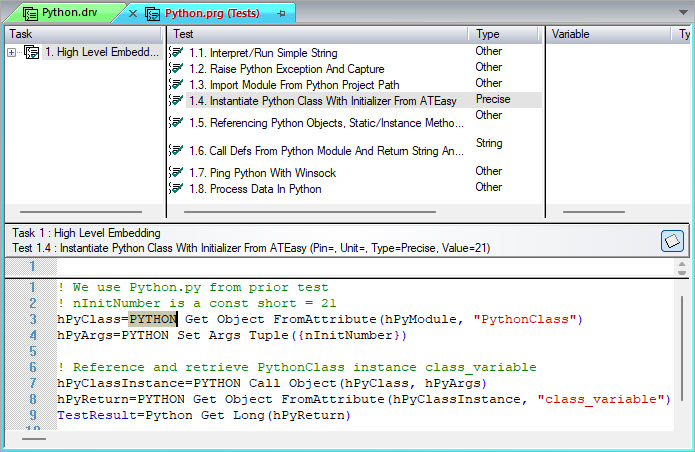
Task: Select test 1.4. Instantiate Python Class With Initializer
Action: (323, 101)
